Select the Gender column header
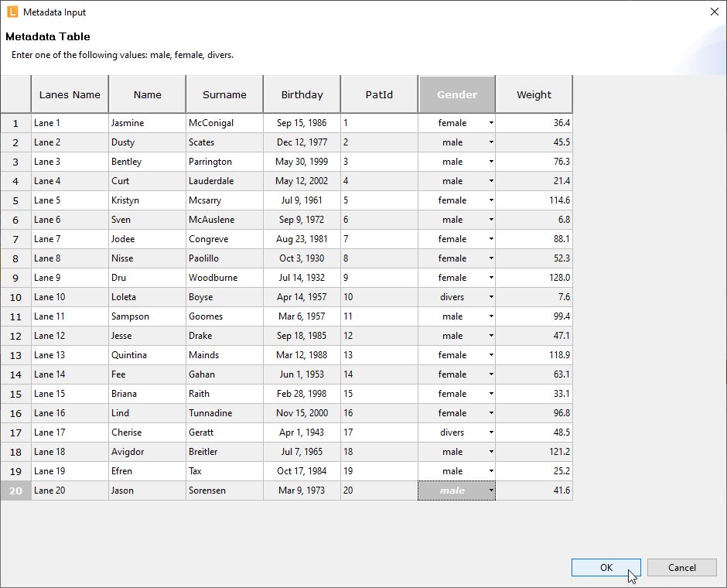 [x=456, y=94]
